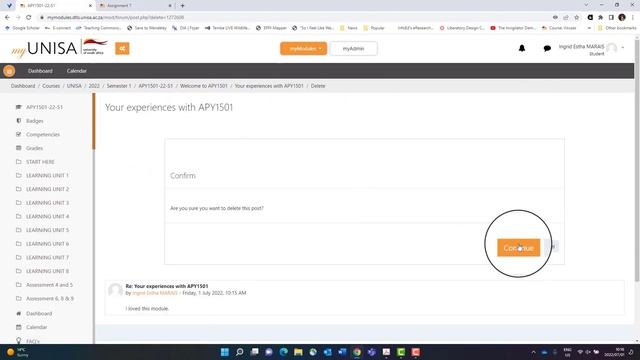Screen dimensions: 640x360
Task: Open the Google Scholar bookmark
Action: [x=22, y=28]
